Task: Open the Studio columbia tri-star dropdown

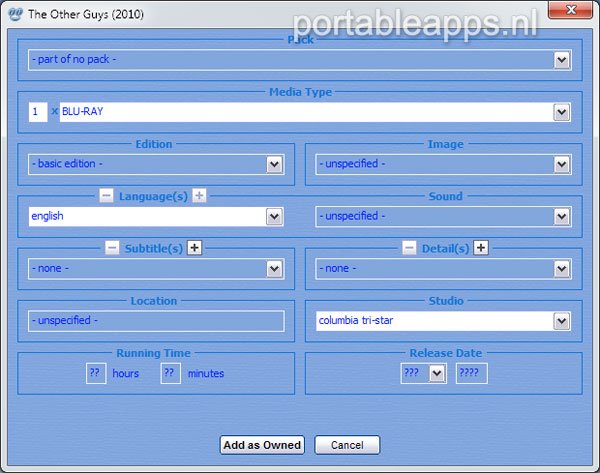Action: click(561, 321)
